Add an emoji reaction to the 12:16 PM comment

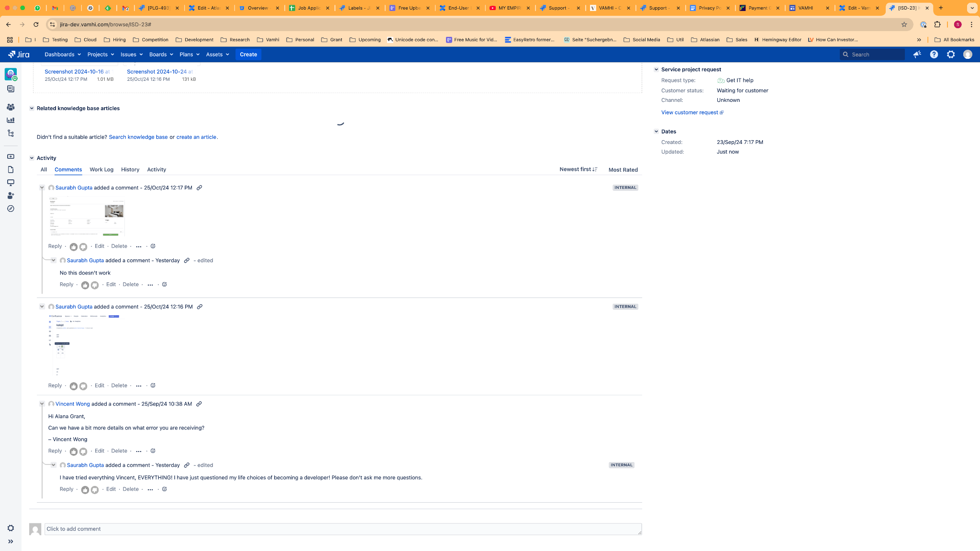click(x=153, y=386)
